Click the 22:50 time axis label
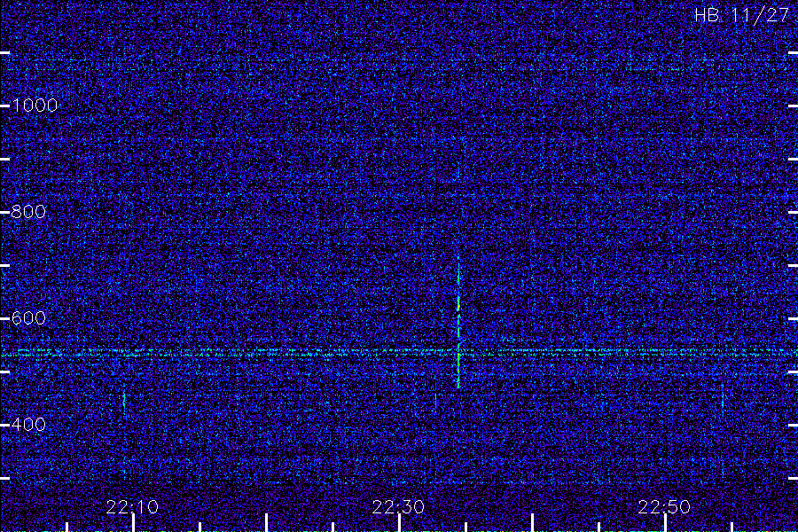Image resolution: width=798 pixels, height=532 pixels. click(664, 507)
